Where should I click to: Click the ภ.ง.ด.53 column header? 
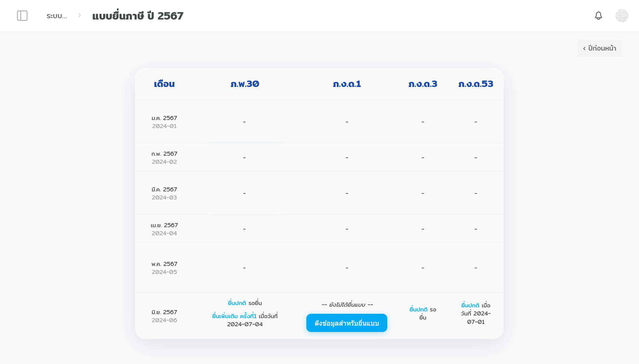(475, 84)
